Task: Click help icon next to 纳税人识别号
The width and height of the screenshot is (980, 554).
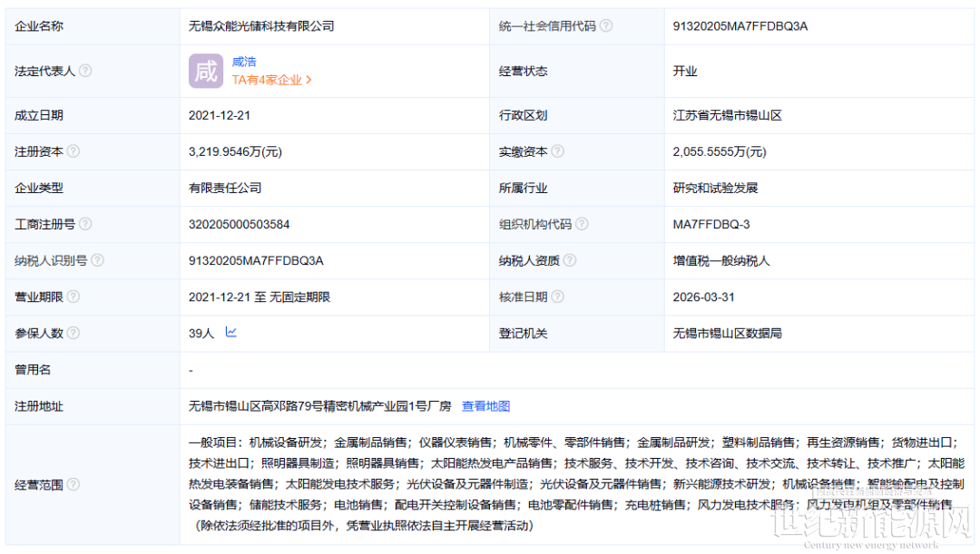Action: tap(97, 260)
